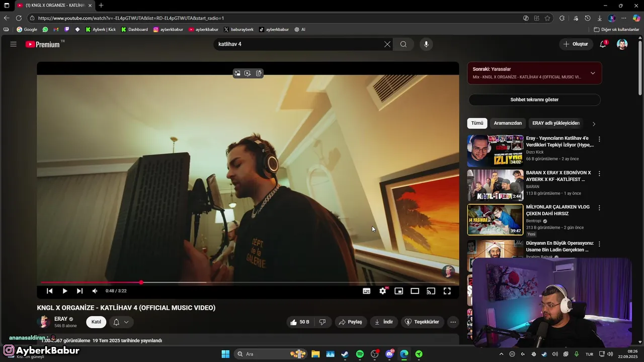
Task: Open options for BARAN X ERAY video
Action: coord(599,173)
